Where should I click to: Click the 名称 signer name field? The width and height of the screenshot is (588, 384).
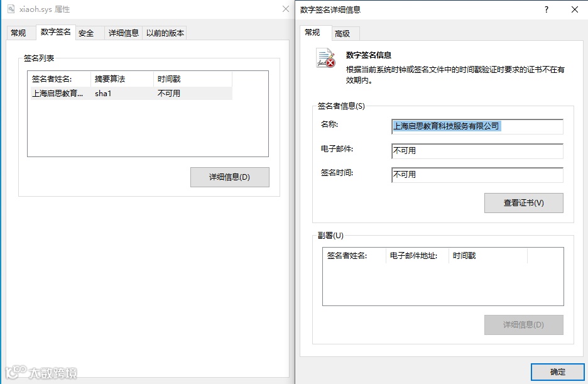tap(477, 126)
